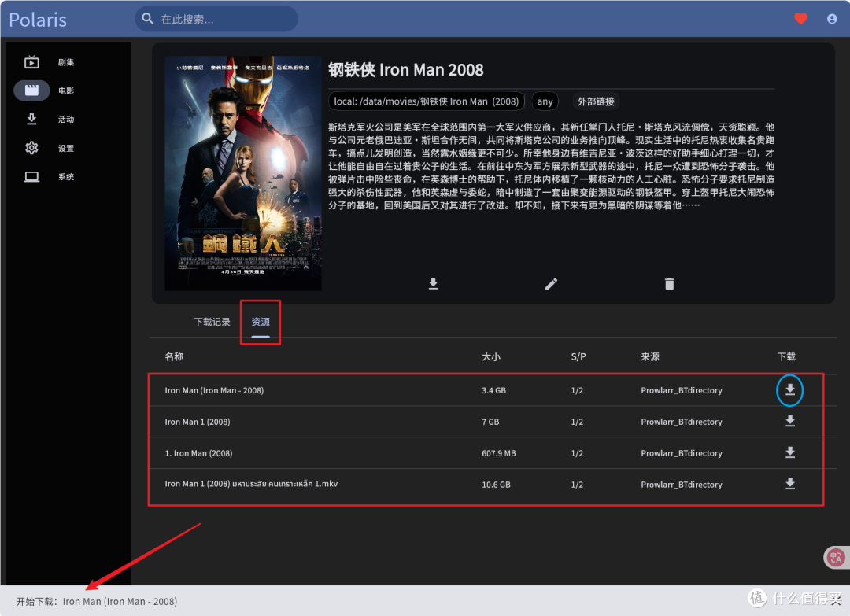Select row Iron Man 1 (2008)
This screenshot has width=850, height=616.
pos(493,422)
